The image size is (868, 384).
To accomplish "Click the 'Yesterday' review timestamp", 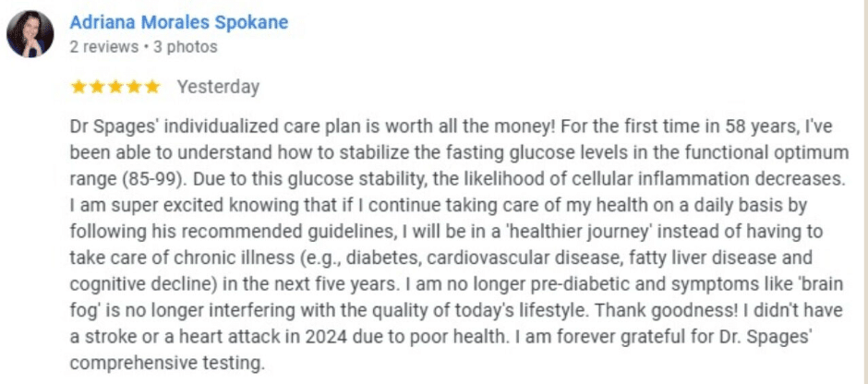I will pyautogui.click(x=218, y=88).
